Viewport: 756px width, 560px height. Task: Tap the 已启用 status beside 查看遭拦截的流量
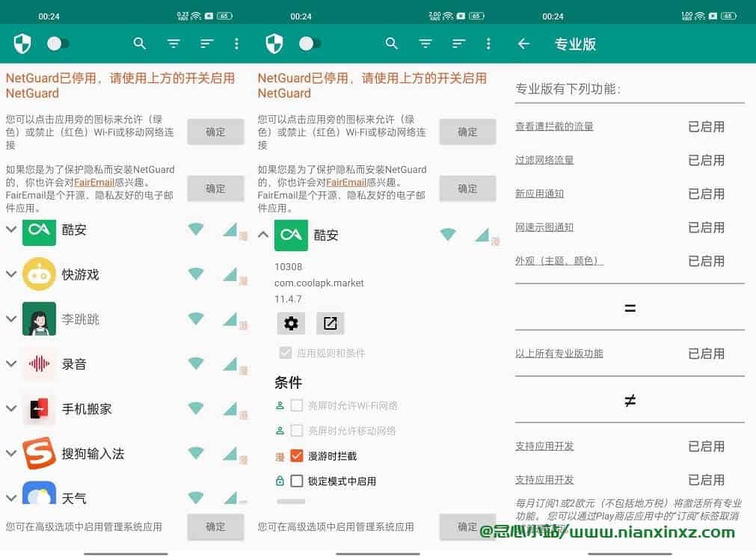pos(707,127)
